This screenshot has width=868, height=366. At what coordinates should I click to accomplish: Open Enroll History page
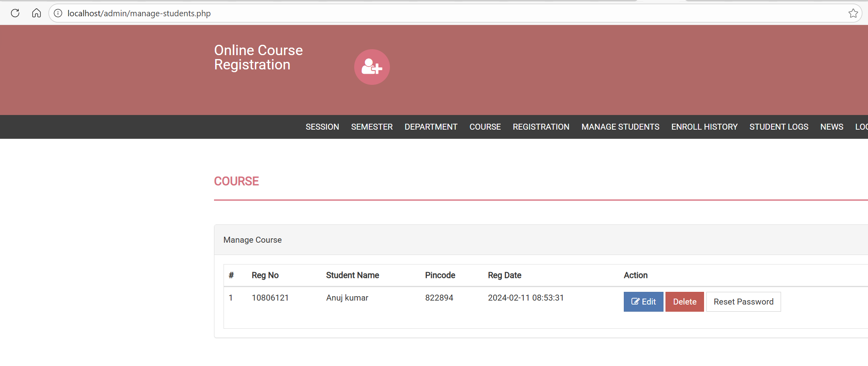click(x=704, y=127)
